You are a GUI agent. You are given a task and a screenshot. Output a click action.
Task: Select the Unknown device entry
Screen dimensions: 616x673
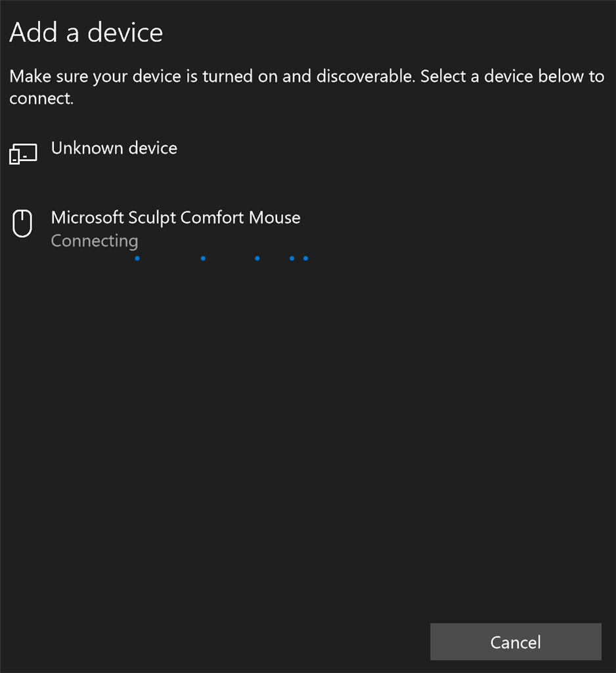308,154
